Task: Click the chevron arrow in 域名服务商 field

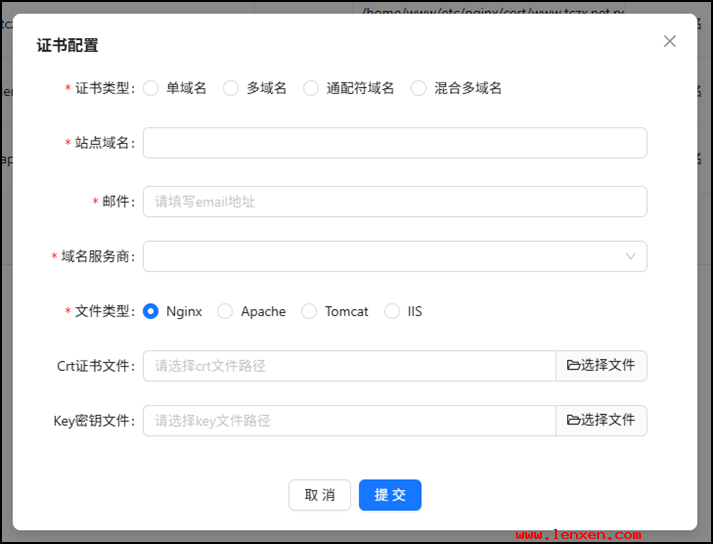Action: click(x=631, y=256)
